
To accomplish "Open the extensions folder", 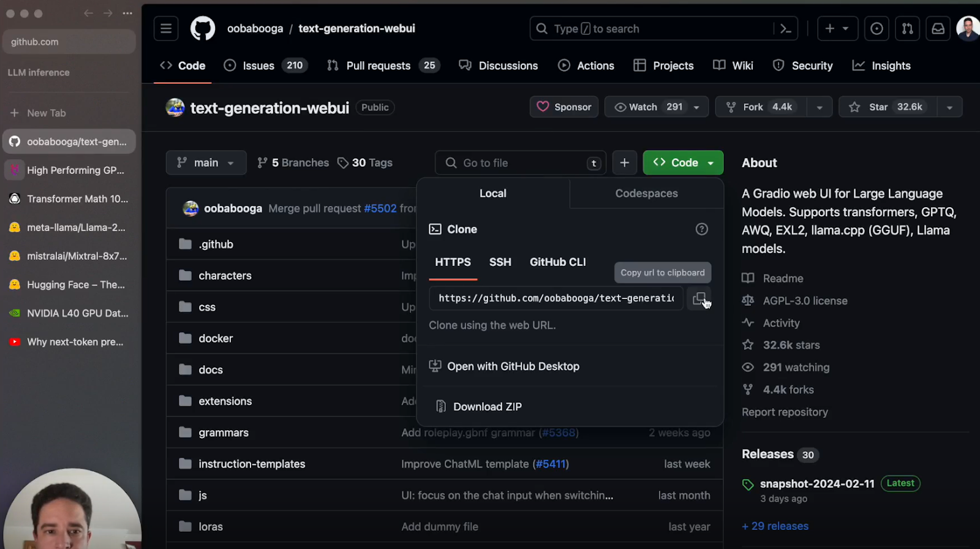I will [x=225, y=401].
